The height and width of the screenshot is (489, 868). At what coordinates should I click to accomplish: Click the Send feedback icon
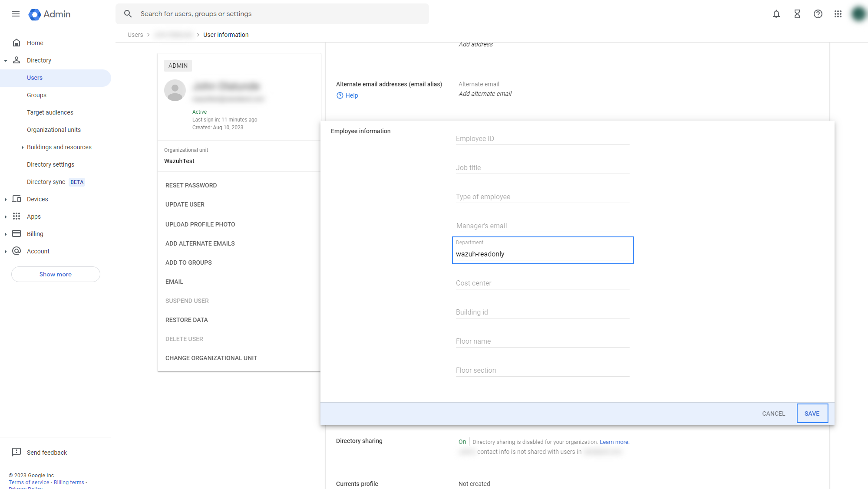(x=17, y=452)
